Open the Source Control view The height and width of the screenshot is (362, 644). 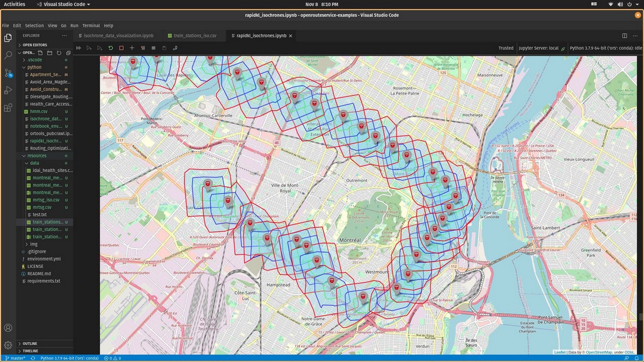(x=8, y=73)
